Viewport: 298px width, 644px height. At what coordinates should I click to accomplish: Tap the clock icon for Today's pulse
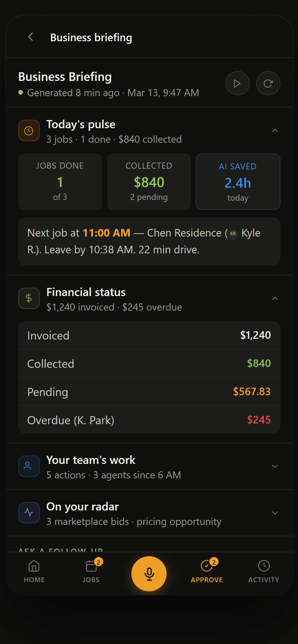[29, 130]
